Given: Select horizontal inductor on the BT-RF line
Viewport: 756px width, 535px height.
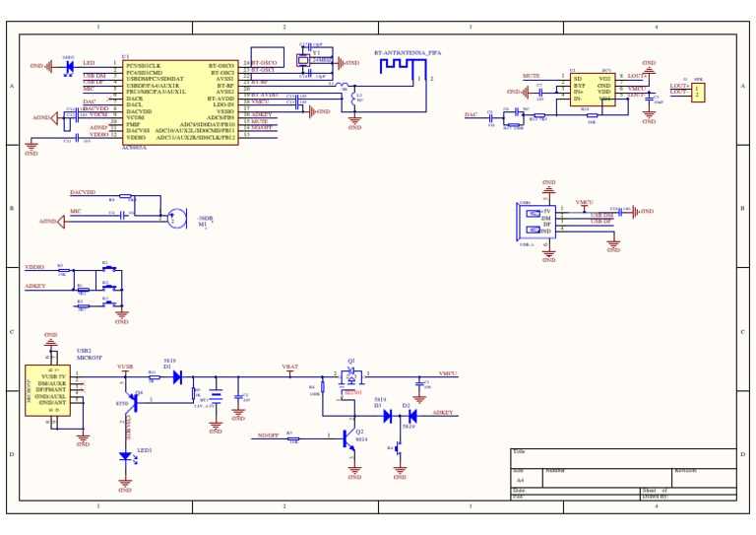Looking at the screenshot, I should point(342,86).
